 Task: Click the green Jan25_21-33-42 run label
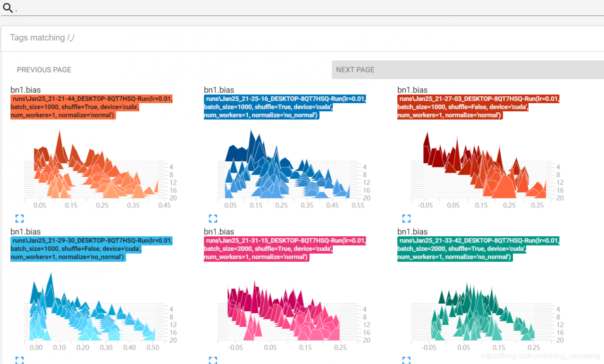(x=478, y=249)
